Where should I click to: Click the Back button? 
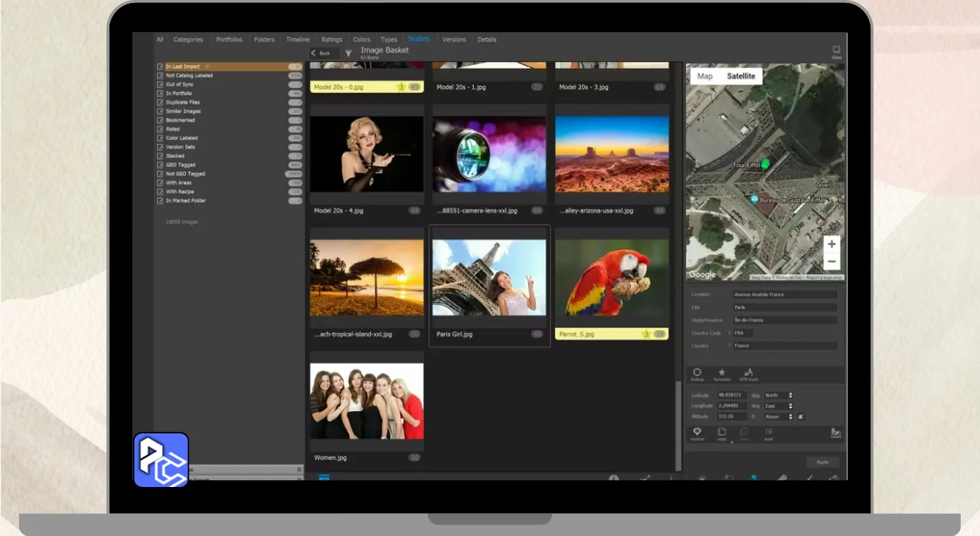[x=322, y=53]
